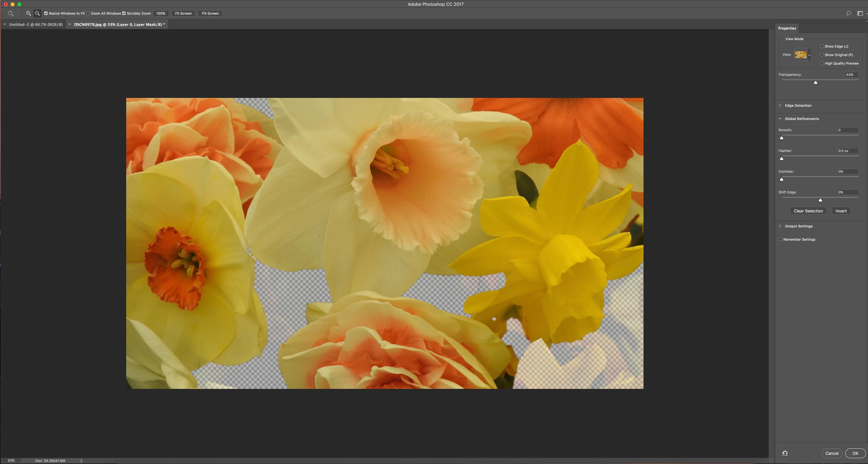Click the Transparency slider handle
Image resolution: width=868 pixels, height=464 pixels.
(x=815, y=83)
